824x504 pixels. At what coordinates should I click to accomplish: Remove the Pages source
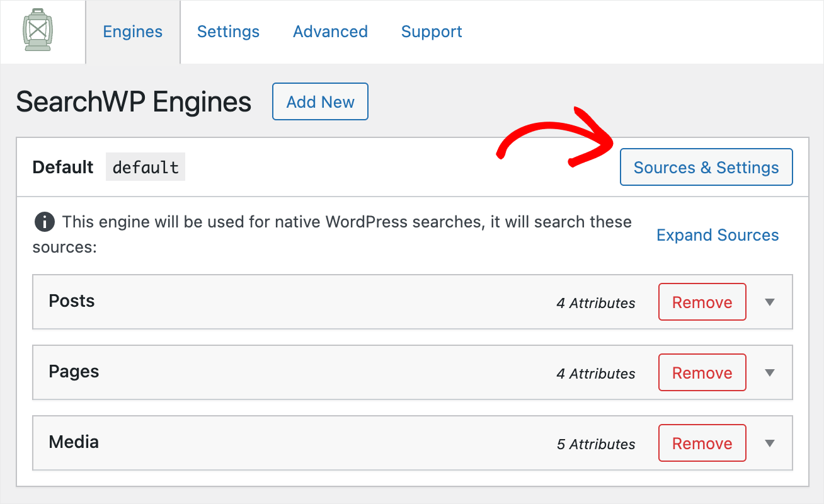point(702,373)
